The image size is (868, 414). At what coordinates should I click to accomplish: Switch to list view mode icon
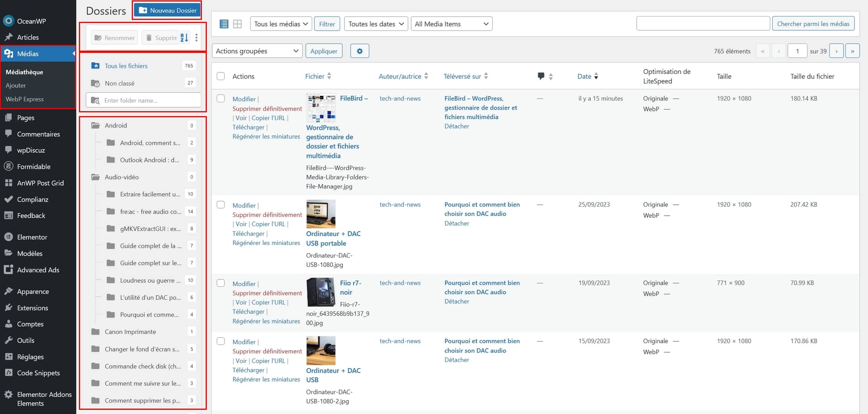pos(224,24)
